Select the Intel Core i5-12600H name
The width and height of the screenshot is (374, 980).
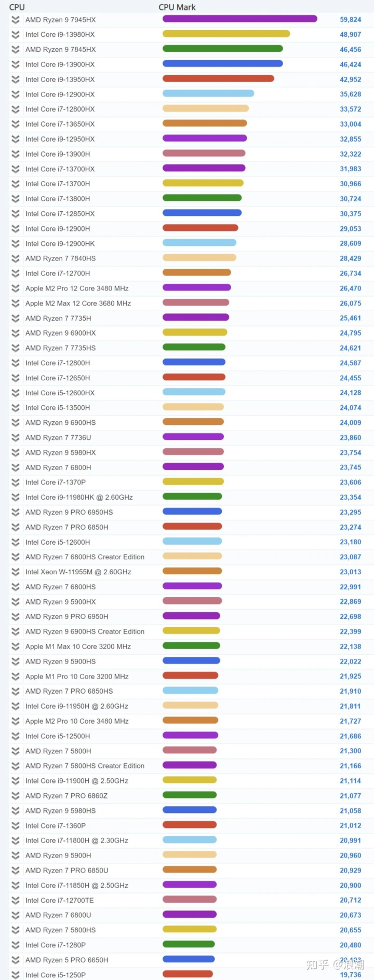pos(58,542)
